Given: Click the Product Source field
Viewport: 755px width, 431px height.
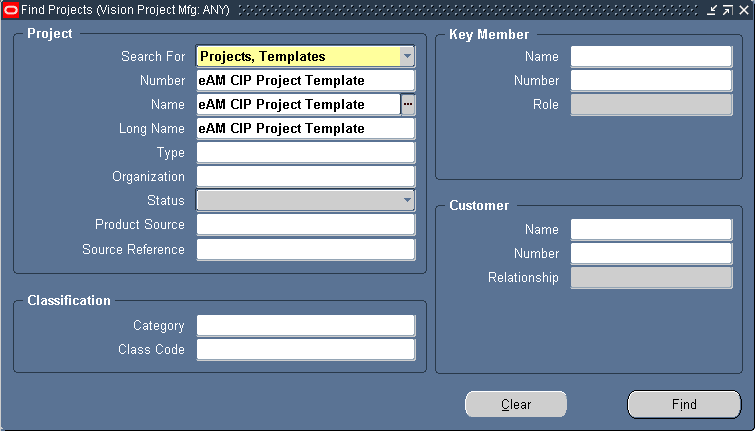Looking at the screenshot, I should pyautogui.click(x=305, y=224).
